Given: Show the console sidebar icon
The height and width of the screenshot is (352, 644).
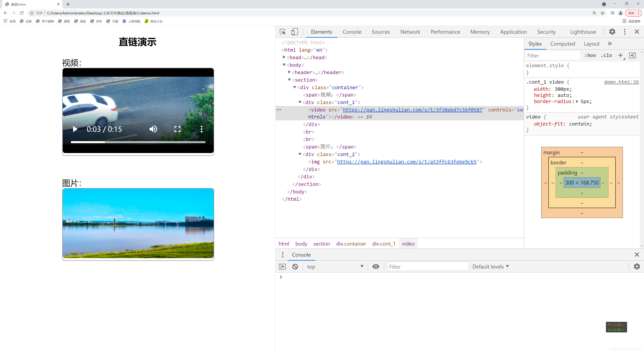Looking at the screenshot, I should [282, 267].
